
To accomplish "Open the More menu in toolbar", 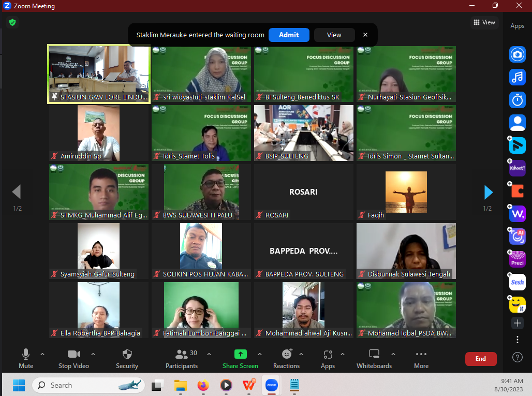I will coord(421,359).
